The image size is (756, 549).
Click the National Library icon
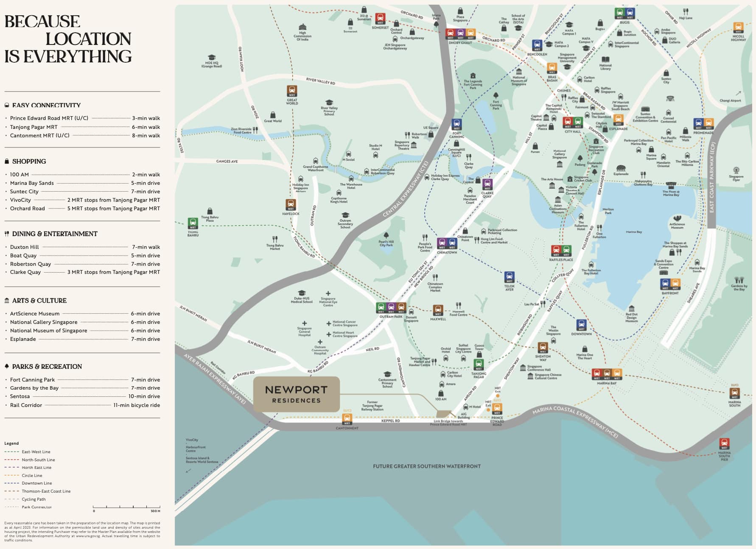[606, 60]
